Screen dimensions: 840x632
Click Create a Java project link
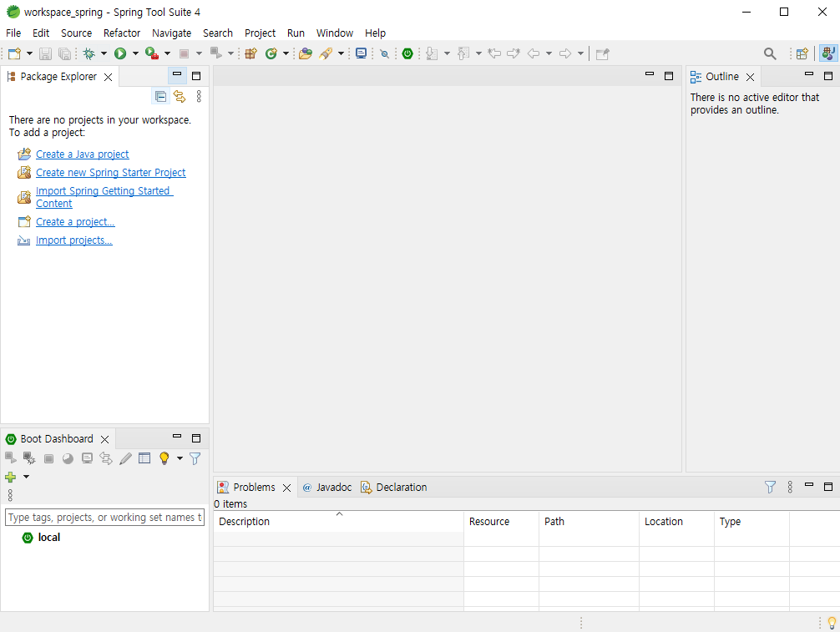pos(82,154)
